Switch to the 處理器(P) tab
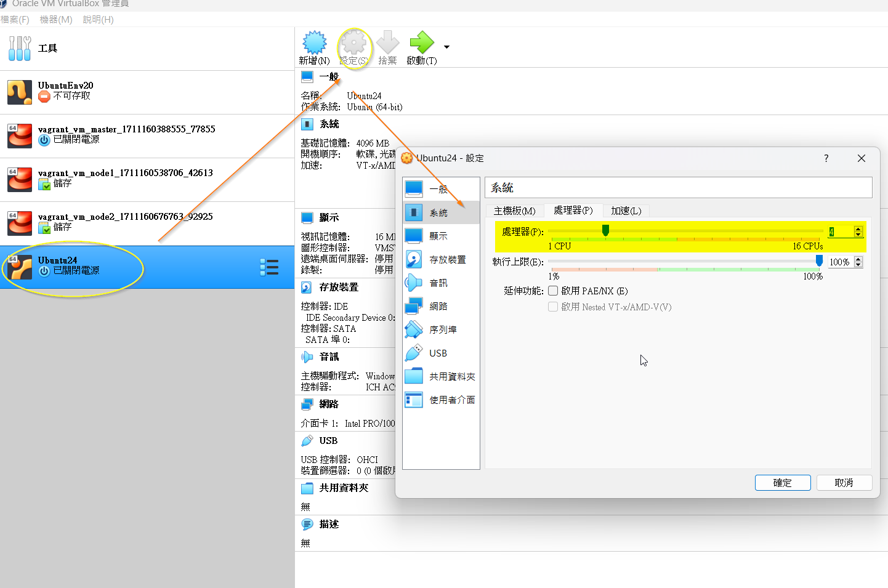The image size is (888, 588). [573, 210]
